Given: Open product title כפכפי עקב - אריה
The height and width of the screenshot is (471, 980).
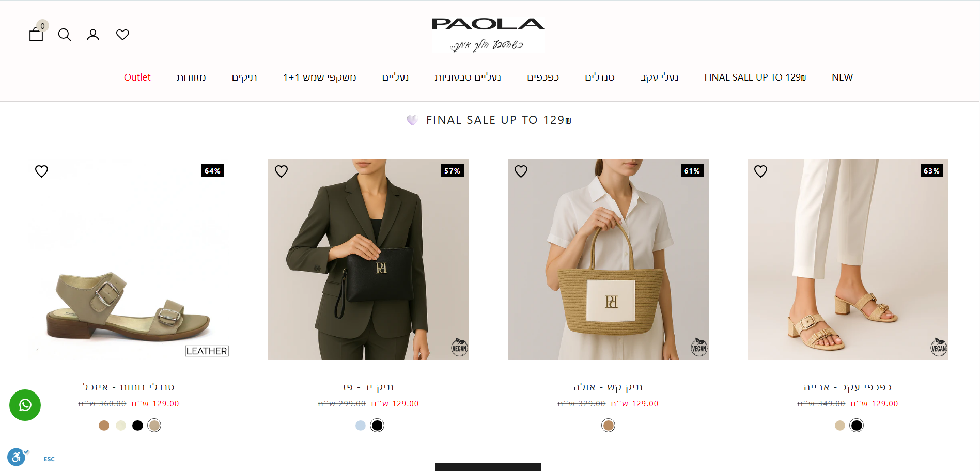Looking at the screenshot, I should 848,387.
